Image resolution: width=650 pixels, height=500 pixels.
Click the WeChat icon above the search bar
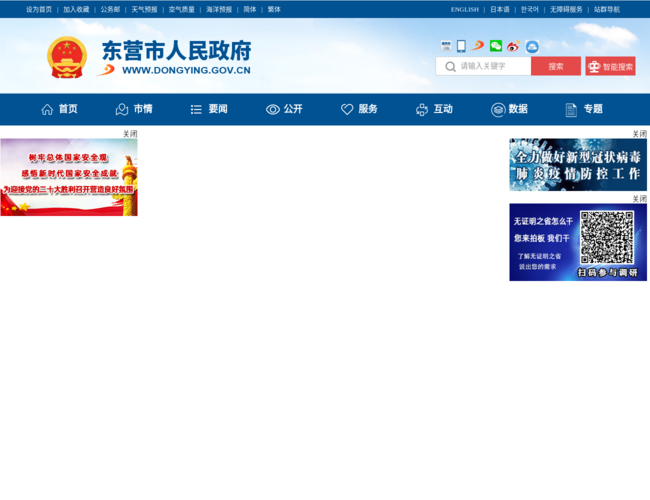point(496,46)
